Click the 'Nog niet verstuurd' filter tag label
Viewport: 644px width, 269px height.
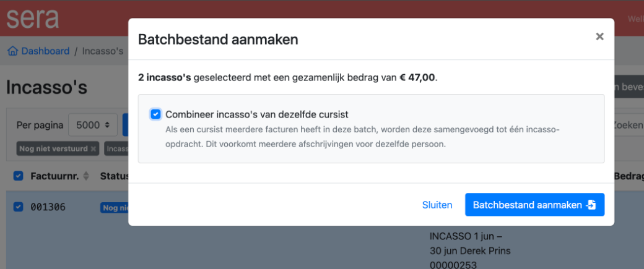[x=54, y=148]
